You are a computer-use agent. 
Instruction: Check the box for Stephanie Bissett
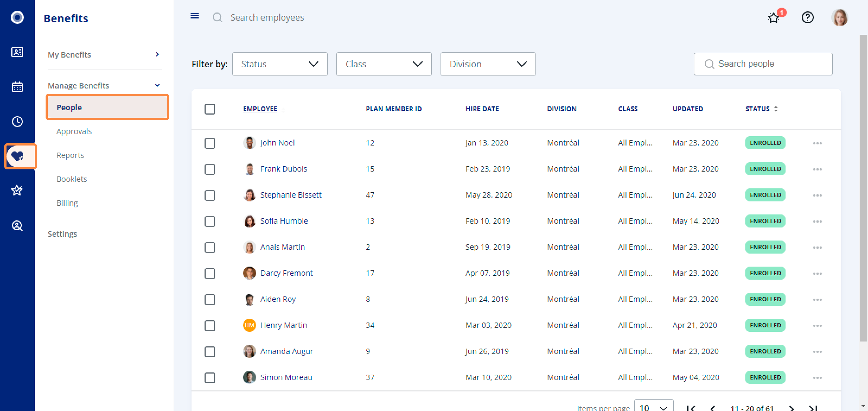tap(210, 195)
